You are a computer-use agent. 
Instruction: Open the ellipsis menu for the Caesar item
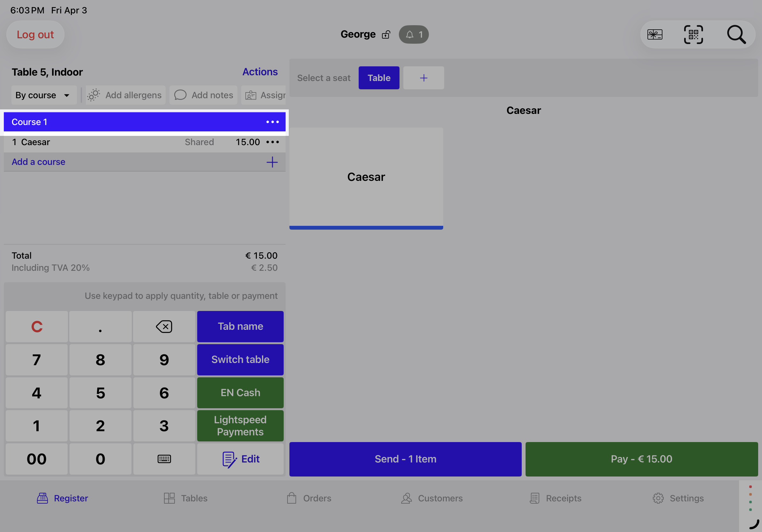[272, 142]
